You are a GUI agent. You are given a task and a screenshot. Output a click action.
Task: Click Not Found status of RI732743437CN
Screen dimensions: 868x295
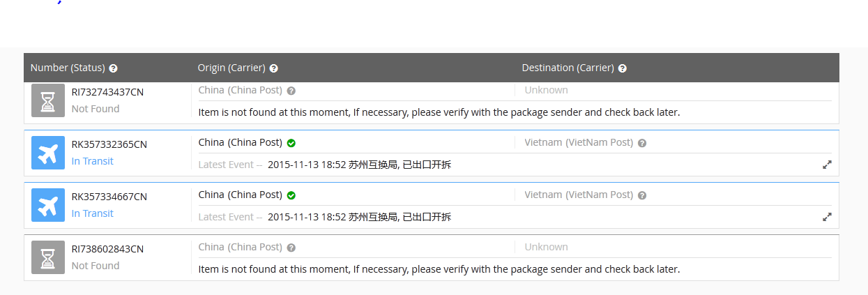(x=96, y=109)
